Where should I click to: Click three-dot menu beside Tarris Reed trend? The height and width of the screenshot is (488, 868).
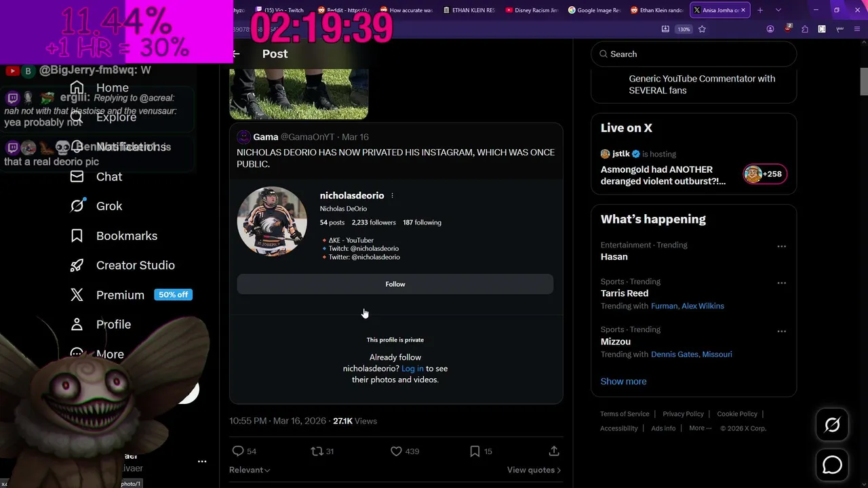(x=781, y=283)
